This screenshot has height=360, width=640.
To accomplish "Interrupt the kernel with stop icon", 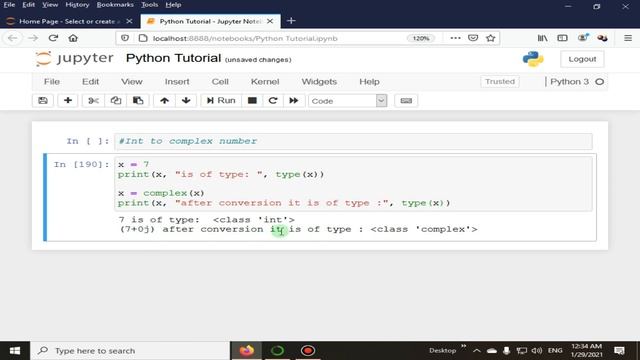I will pyautogui.click(x=252, y=100).
